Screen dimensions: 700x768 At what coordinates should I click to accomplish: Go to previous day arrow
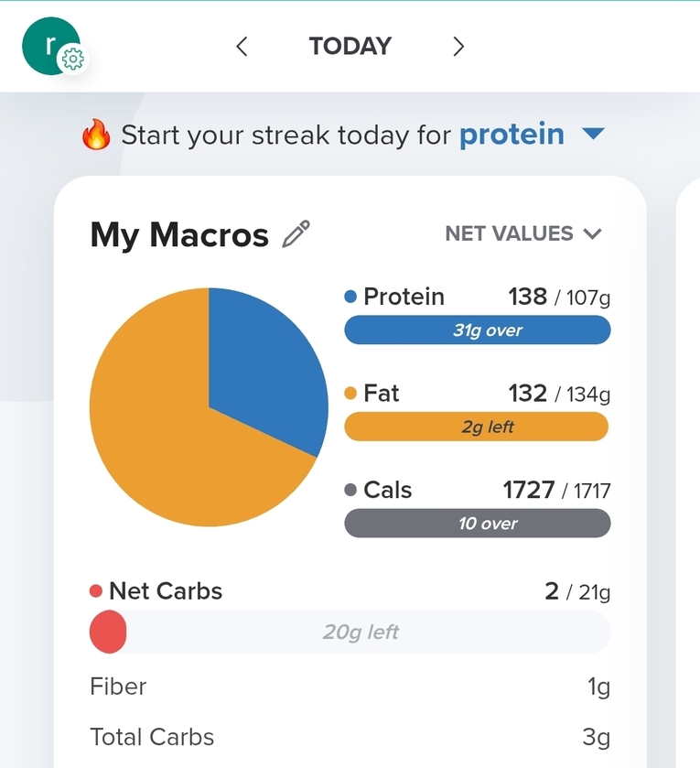pyautogui.click(x=242, y=47)
